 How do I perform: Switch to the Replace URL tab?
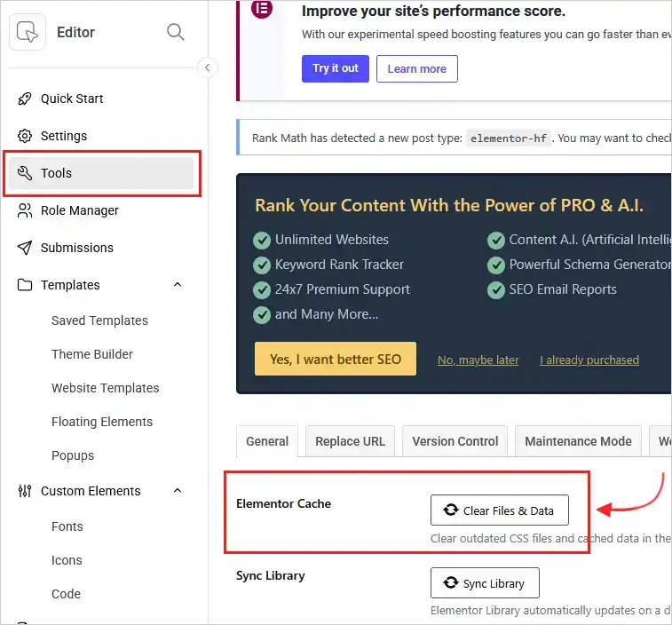click(350, 441)
